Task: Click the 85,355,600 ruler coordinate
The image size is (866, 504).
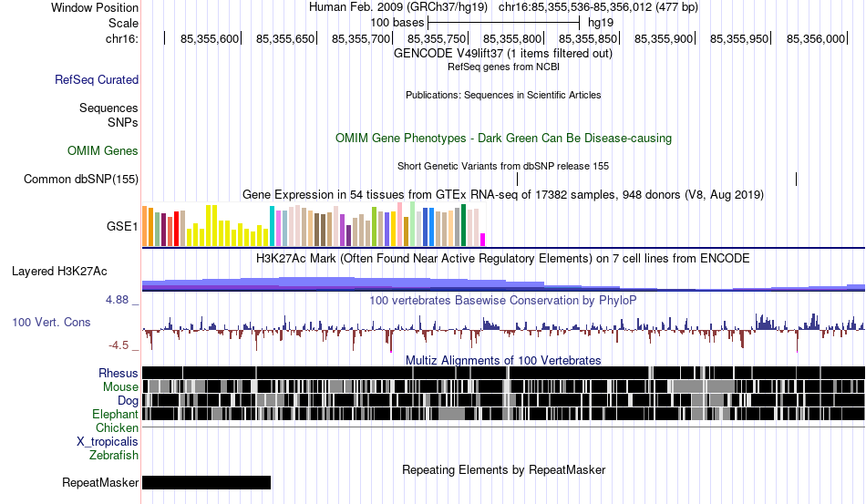Action: [x=210, y=38]
